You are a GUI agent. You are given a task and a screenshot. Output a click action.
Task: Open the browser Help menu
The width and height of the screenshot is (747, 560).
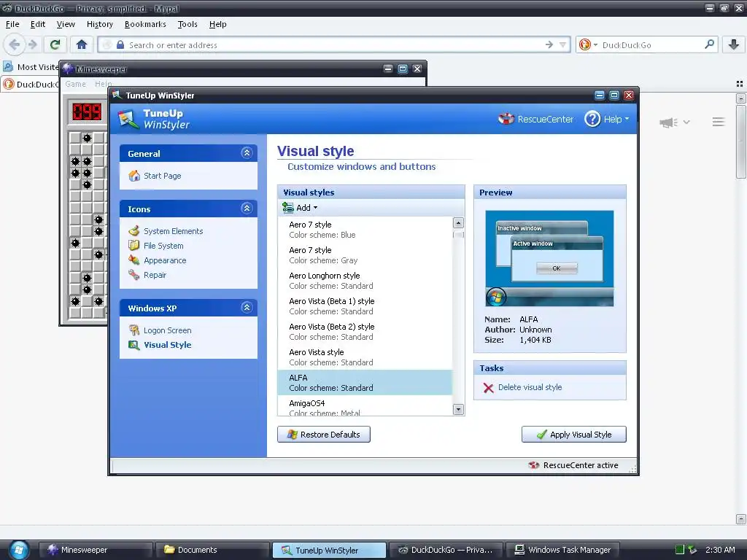click(x=217, y=24)
